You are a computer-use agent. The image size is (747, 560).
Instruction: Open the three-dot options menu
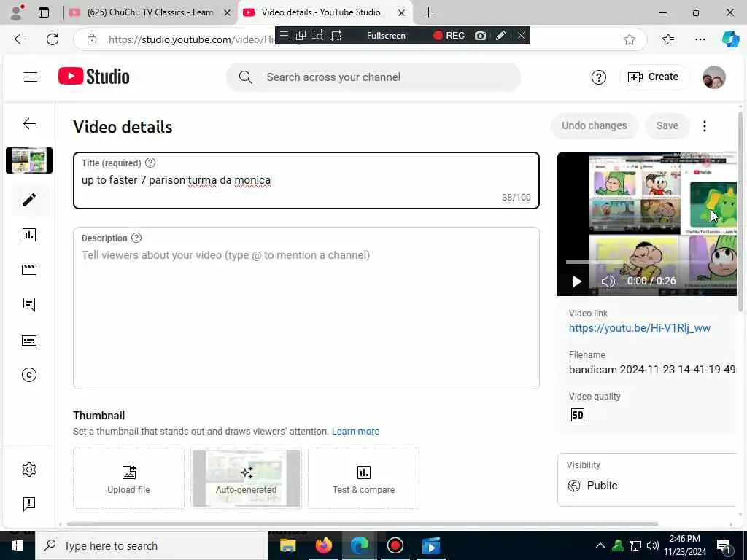pos(705,125)
